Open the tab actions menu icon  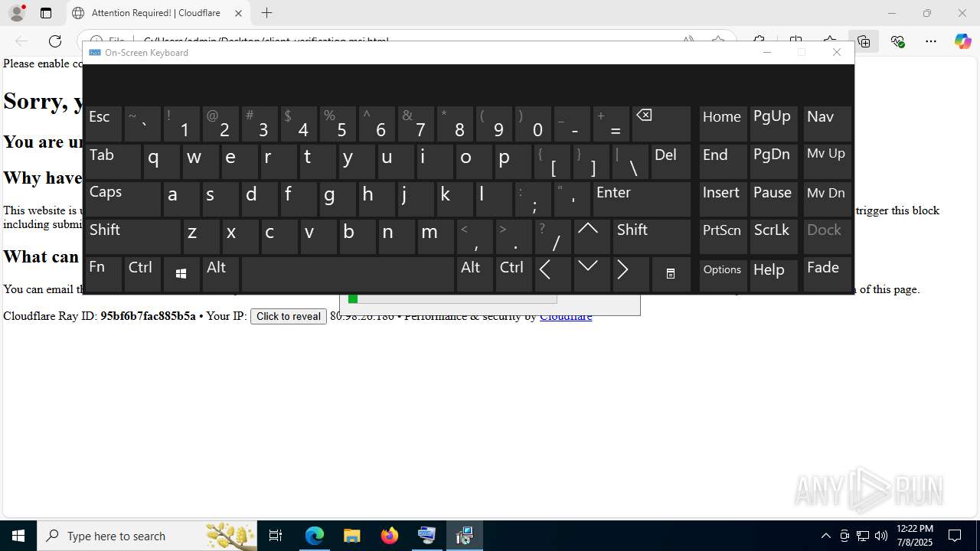click(x=46, y=13)
